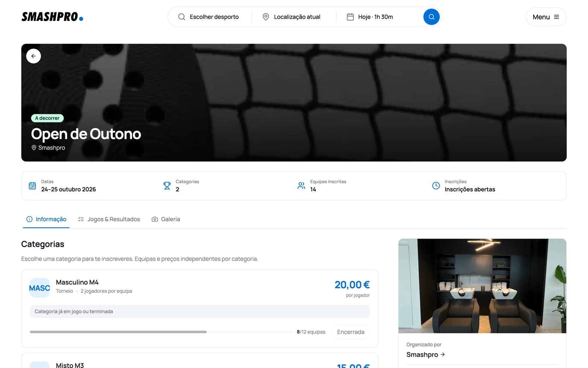Click the organizer salon photo
588x368 pixels.
click(x=482, y=286)
